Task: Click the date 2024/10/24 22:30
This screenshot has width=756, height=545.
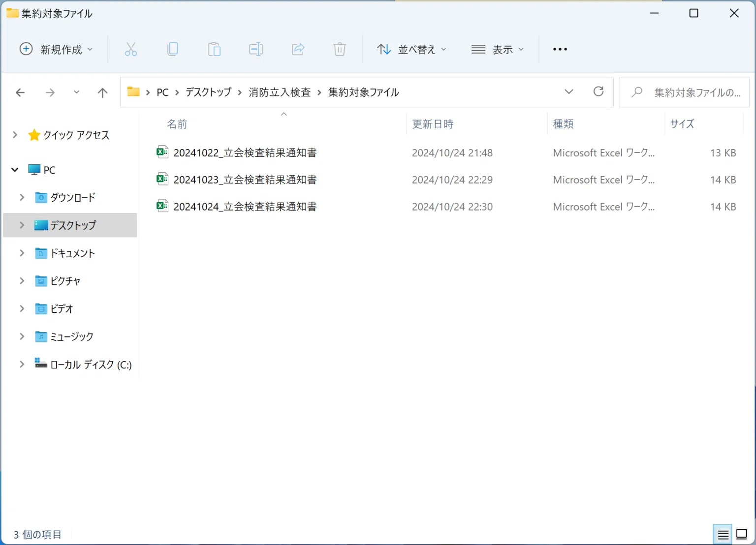Action: 452,207
